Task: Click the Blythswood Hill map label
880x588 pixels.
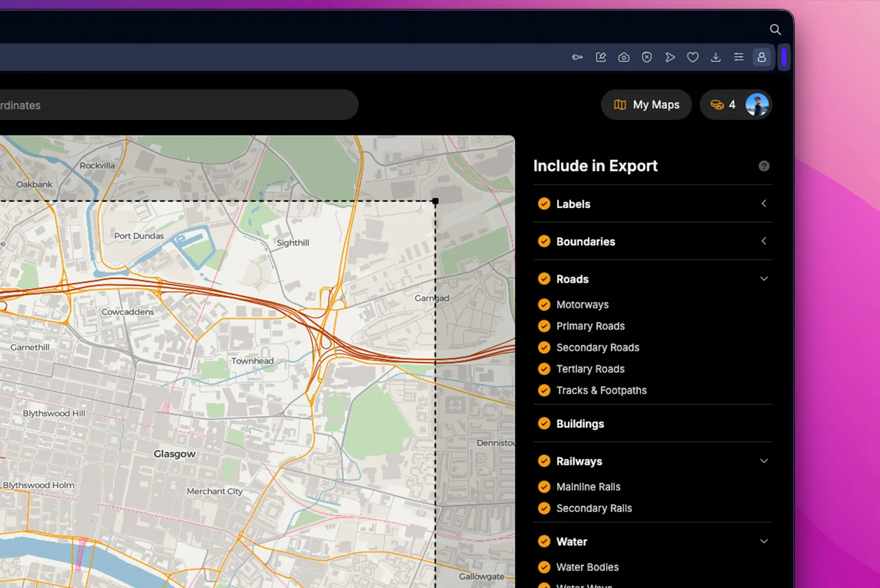Action: [x=54, y=413]
